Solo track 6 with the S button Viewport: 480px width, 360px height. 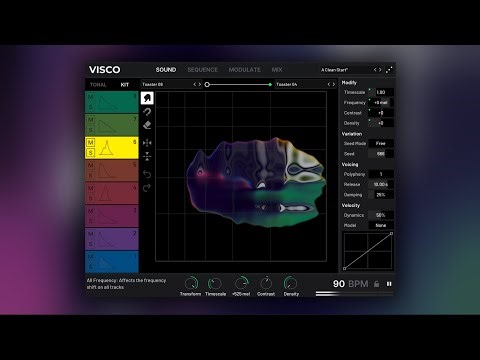click(x=90, y=153)
